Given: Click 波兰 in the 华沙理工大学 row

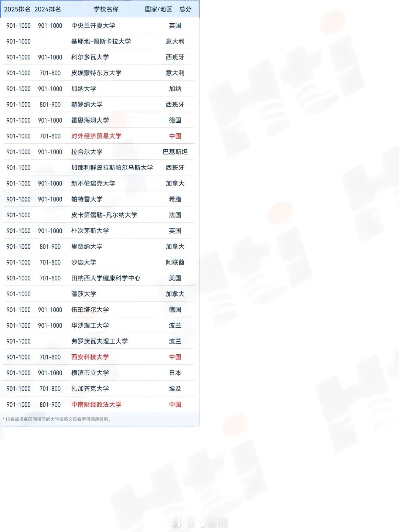Looking at the screenshot, I should pos(175,325).
